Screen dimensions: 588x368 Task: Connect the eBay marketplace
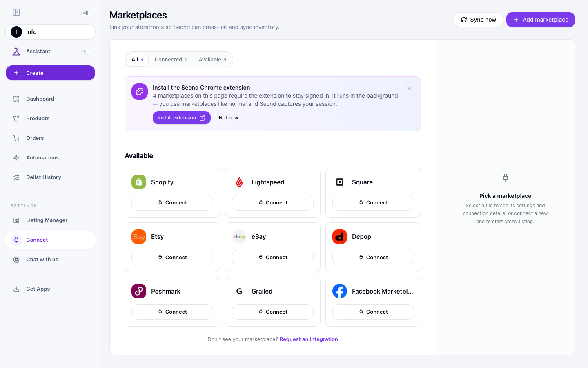273,258
